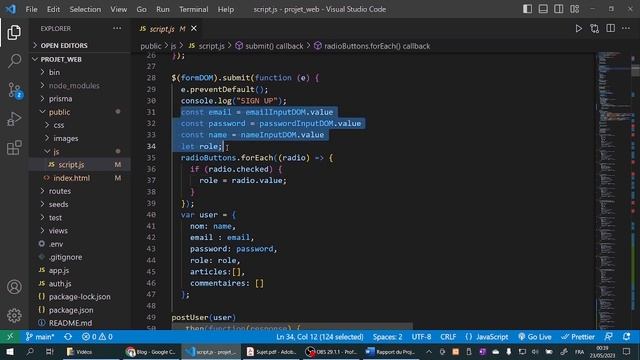
Task: Click the main branch indicator
Action: pos(40,337)
